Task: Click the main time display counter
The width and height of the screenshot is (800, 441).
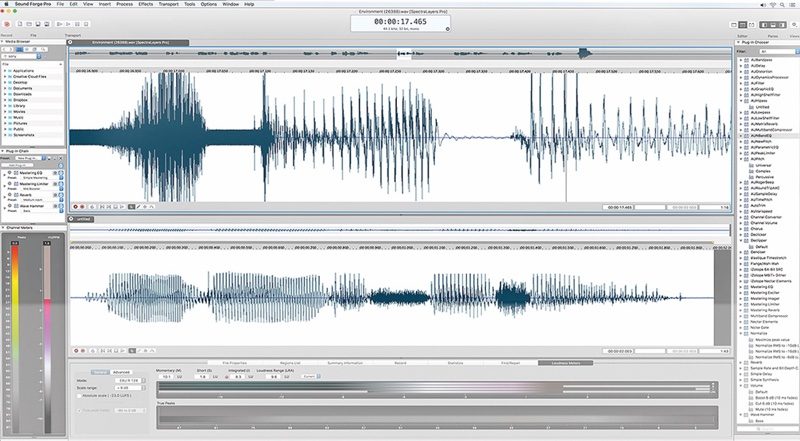Action: [399, 21]
